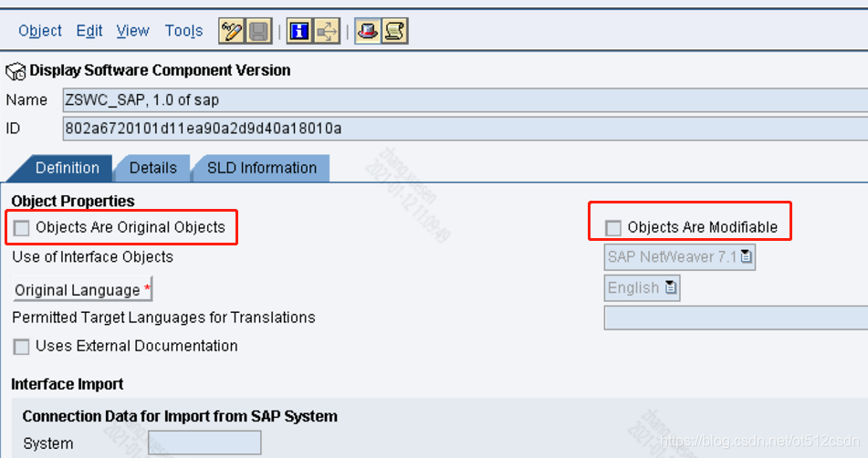Open the SLD Information tab

point(262,168)
